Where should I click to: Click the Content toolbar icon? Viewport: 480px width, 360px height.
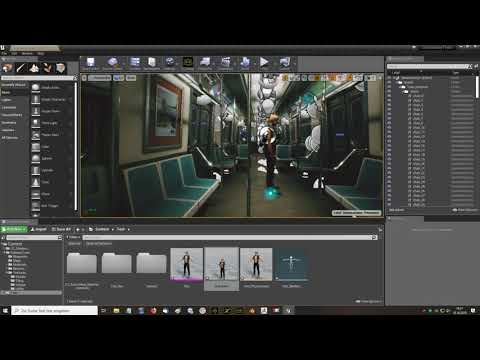coord(135,63)
